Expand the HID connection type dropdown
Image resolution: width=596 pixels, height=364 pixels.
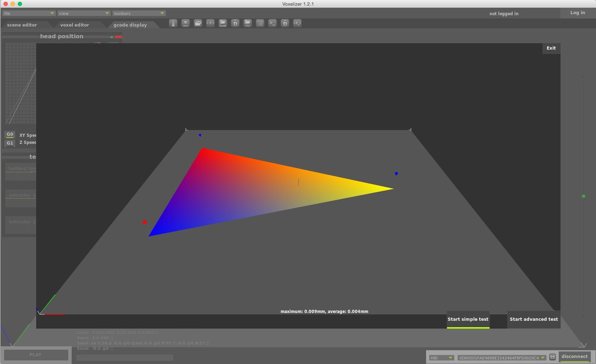pyautogui.click(x=441, y=358)
